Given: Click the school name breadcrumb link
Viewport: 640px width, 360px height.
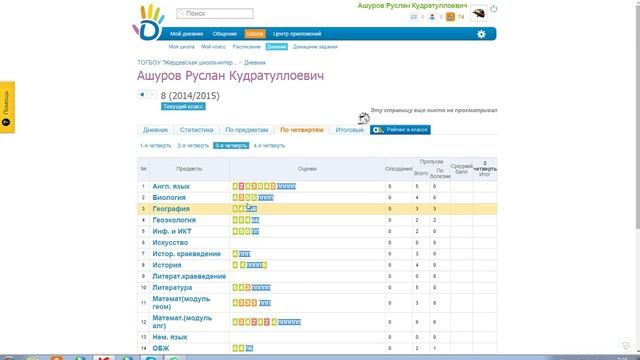Looking at the screenshot, I should 187,63.
